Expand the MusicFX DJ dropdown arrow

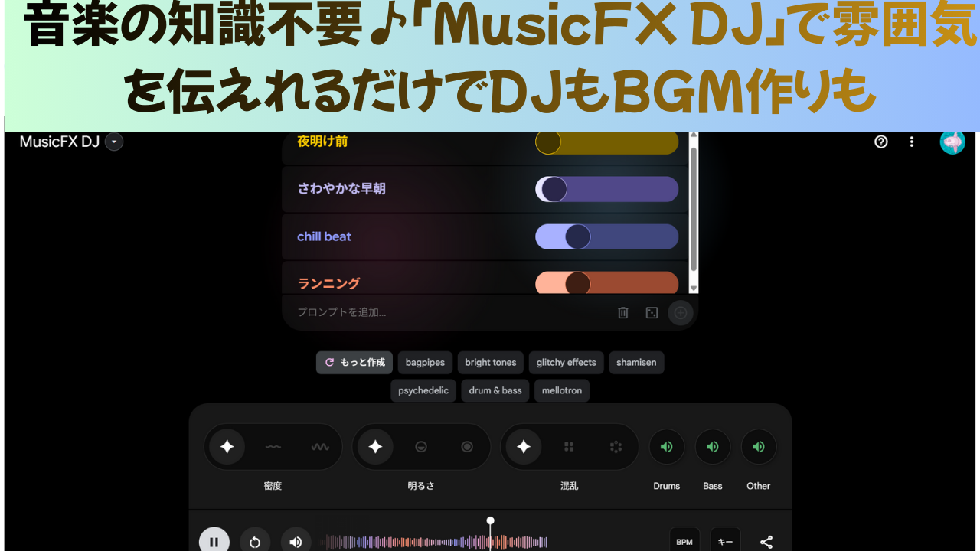coord(114,142)
